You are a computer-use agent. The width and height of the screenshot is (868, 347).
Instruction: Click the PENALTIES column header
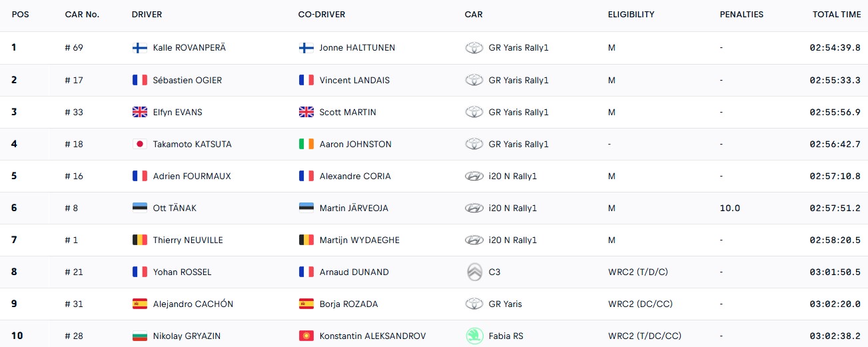coord(741,15)
